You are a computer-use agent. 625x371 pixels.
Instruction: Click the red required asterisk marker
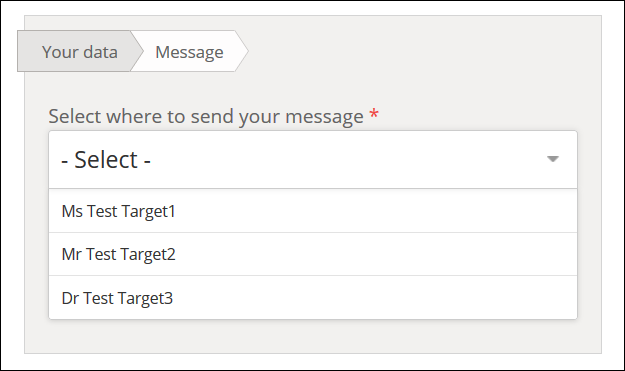coord(373,114)
